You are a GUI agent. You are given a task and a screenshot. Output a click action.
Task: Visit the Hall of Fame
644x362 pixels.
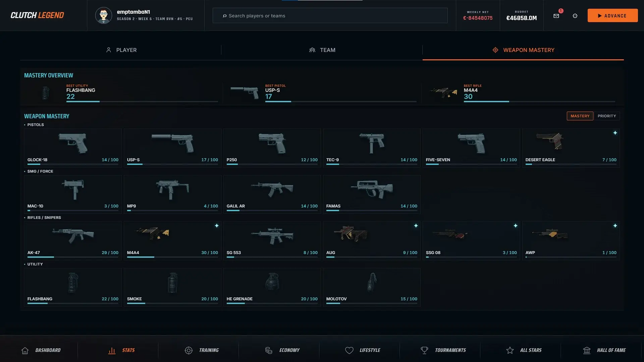coord(604,350)
